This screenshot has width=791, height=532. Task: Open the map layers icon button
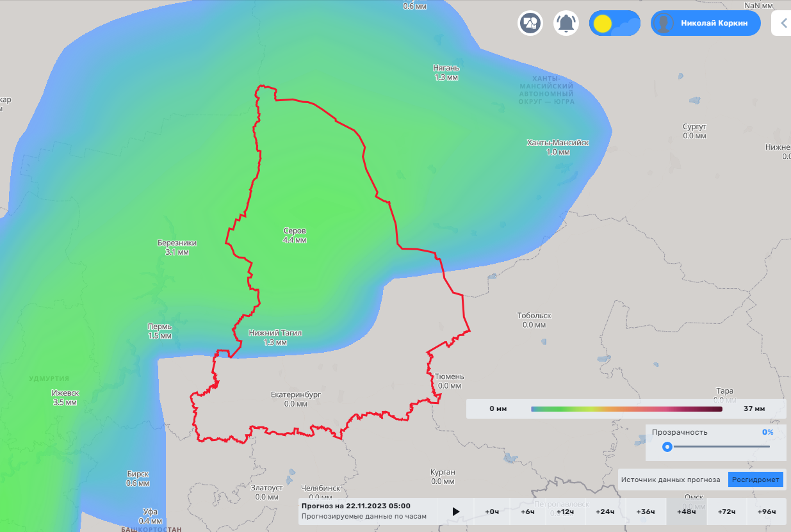pyautogui.click(x=530, y=24)
